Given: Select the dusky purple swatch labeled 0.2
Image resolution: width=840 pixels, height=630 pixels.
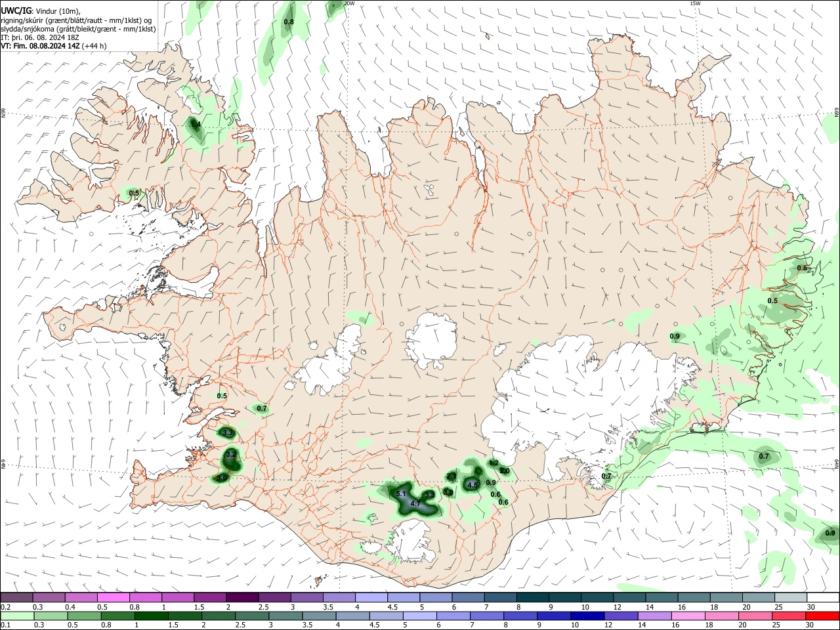Looking at the screenshot, I should 17,598.
